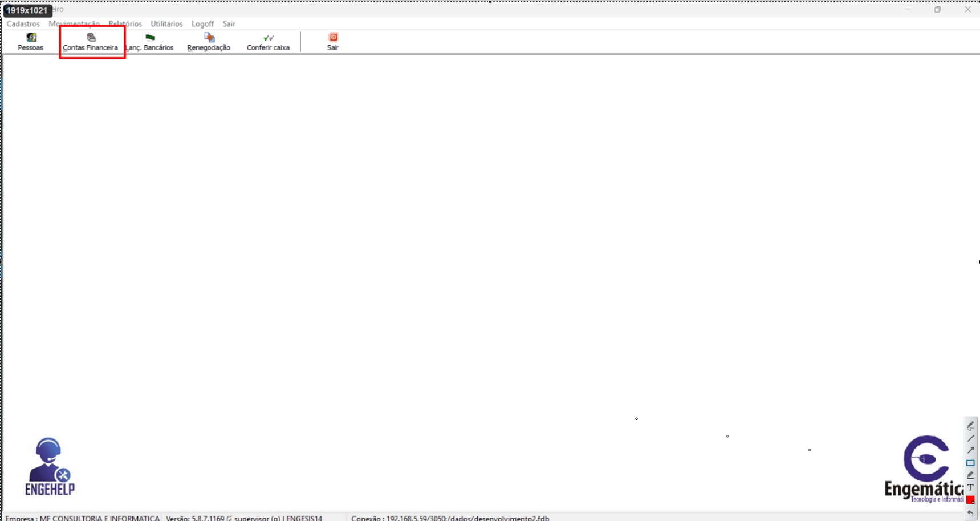Click the red Sair toolbar icon
The image size is (980, 521).
(x=333, y=42)
